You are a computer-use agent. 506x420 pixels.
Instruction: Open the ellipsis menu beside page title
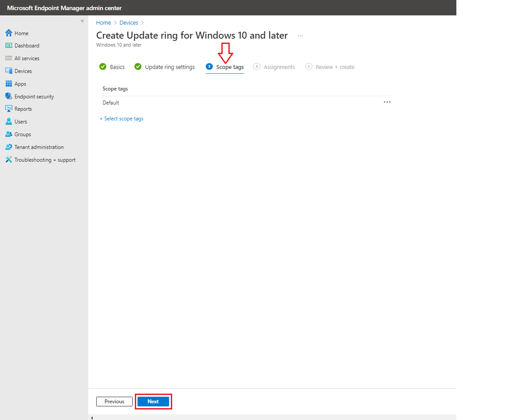click(x=300, y=36)
